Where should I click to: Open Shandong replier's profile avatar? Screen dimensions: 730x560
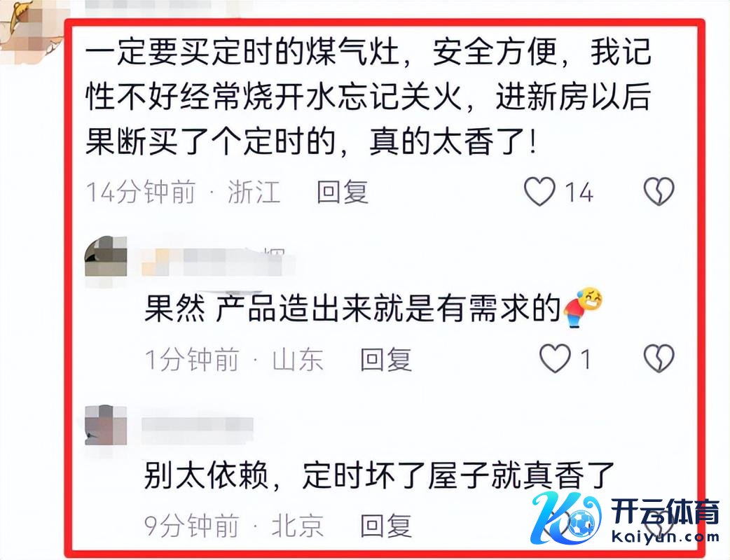[106, 256]
